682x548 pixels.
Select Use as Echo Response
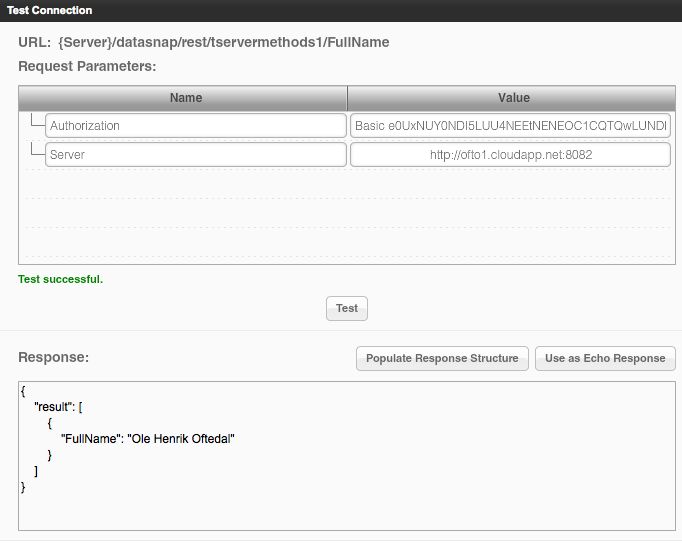pos(605,359)
